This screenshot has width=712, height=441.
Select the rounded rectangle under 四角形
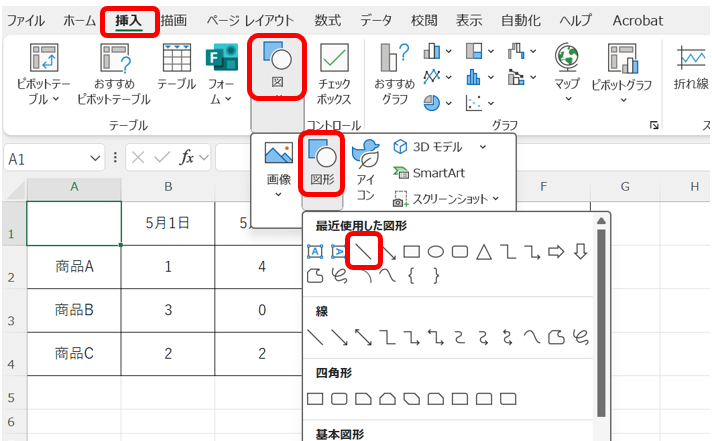click(x=339, y=399)
